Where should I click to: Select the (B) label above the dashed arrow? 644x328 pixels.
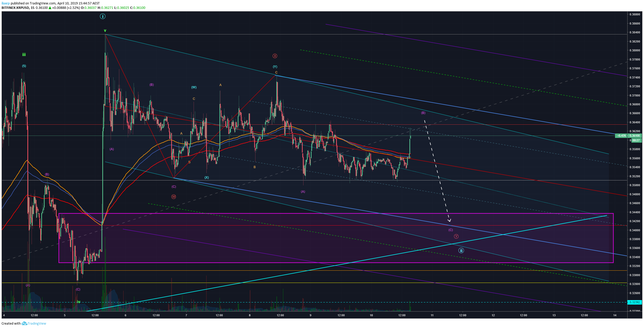click(423, 113)
